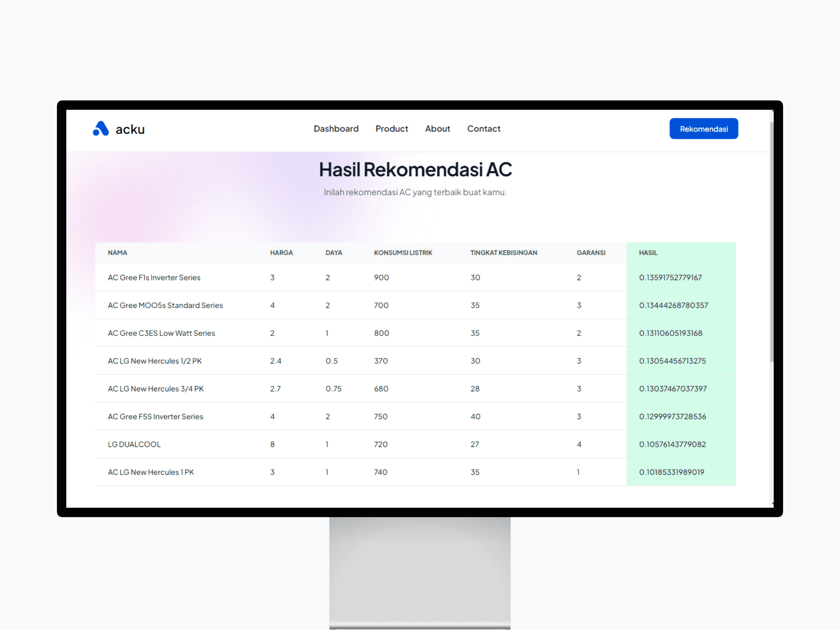Screen dimensions: 840x630
Task: Click the 0.5 power cell
Action: tap(332, 361)
